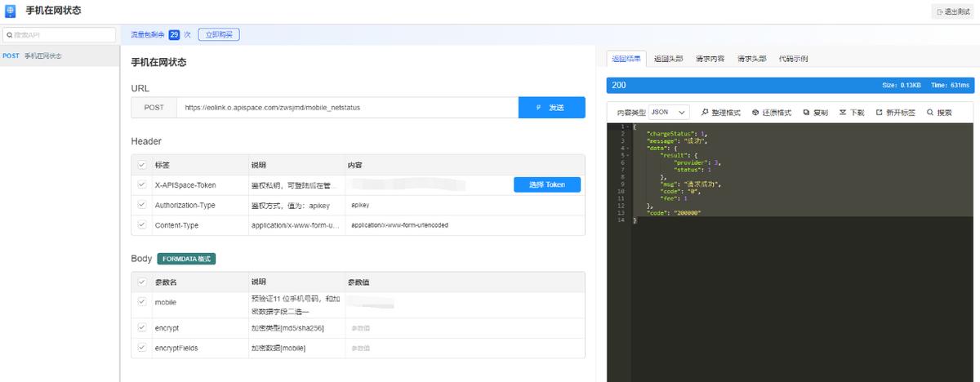This screenshot has height=382, width=980.
Task: Download the response via 下载 icon
Action: tap(843, 113)
